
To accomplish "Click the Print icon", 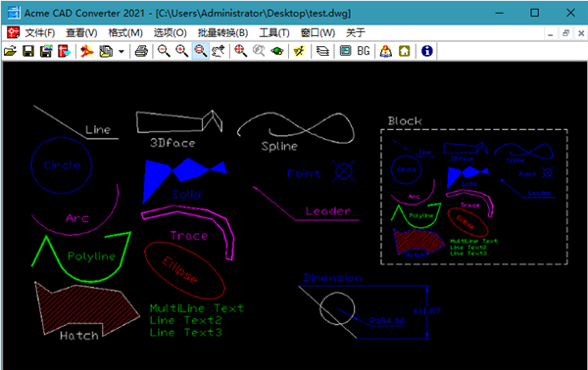I will coord(141,51).
